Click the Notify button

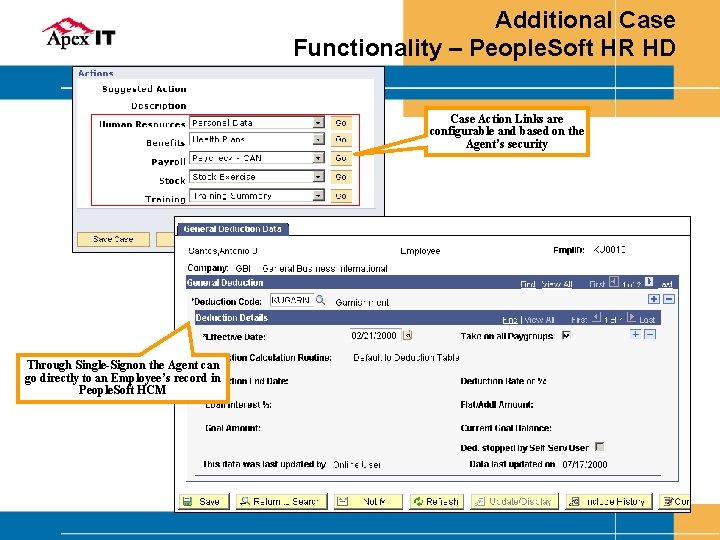368,501
